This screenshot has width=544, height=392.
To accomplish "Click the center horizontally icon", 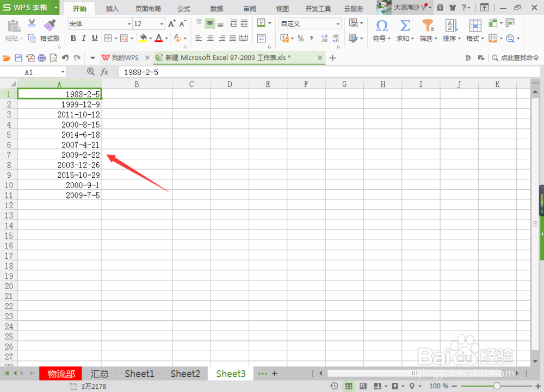I will (210, 38).
